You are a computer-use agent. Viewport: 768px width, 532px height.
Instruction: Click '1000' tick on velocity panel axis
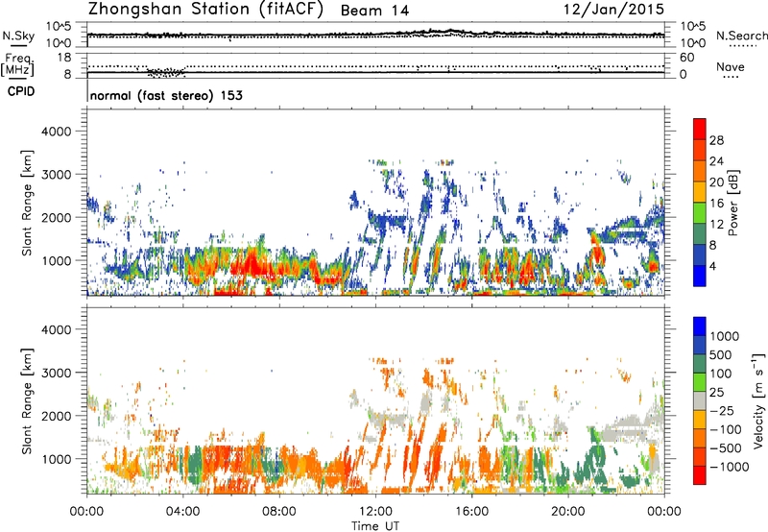click(x=56, y=459)
